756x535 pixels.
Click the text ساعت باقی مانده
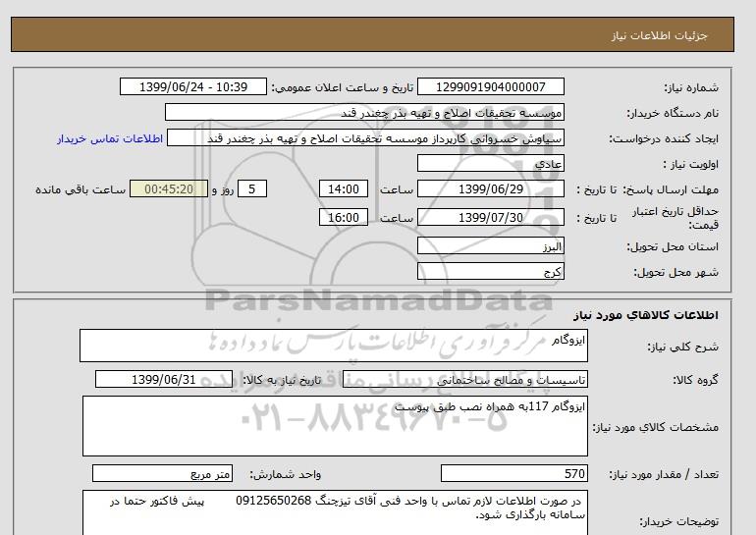pyautogui.click(x=81, y=189)
